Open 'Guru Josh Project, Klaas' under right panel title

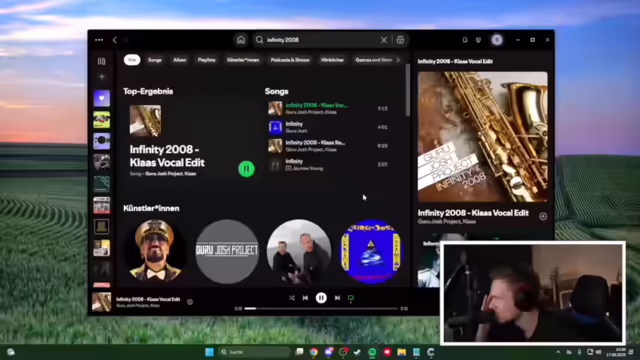tap(447, 222)
